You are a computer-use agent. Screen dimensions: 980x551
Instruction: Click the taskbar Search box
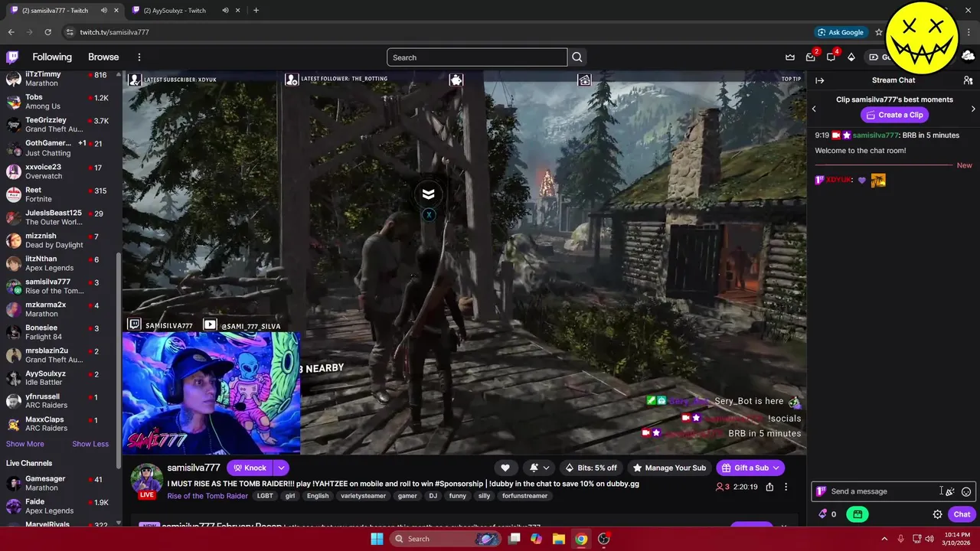tap(446, 539)
